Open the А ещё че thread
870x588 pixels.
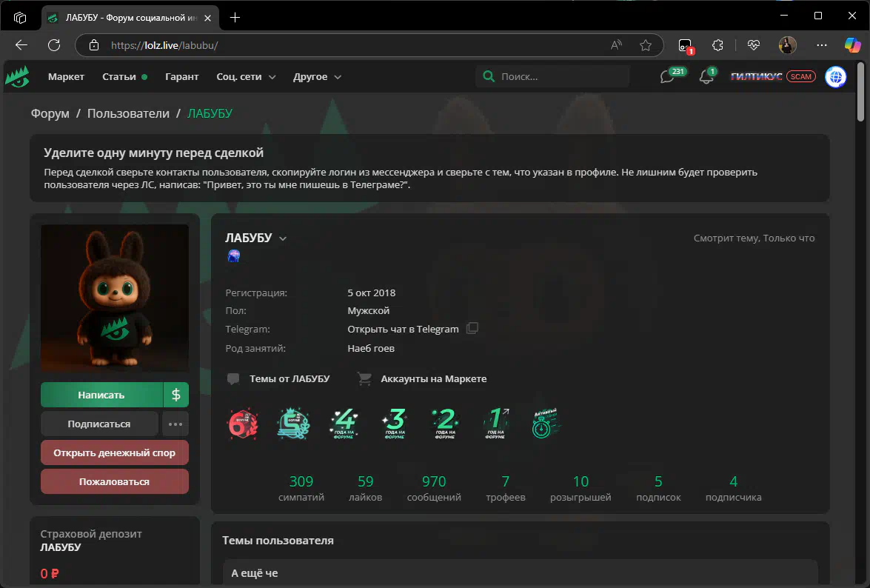tap(255, 573)
